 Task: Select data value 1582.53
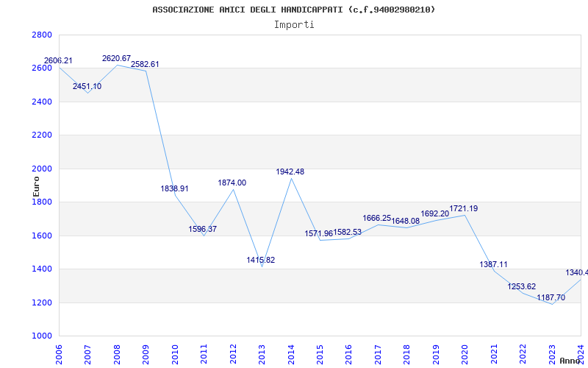(x=348, y=232)
